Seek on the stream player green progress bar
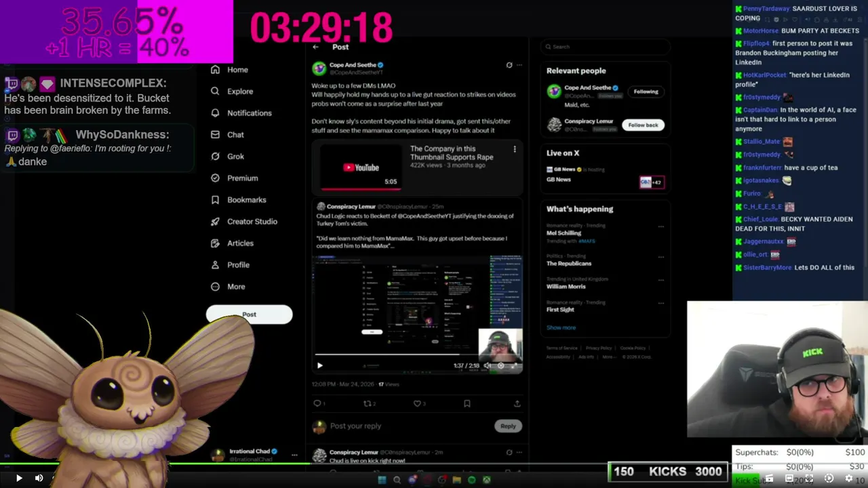The image size is (868, 488). (434, 464)
